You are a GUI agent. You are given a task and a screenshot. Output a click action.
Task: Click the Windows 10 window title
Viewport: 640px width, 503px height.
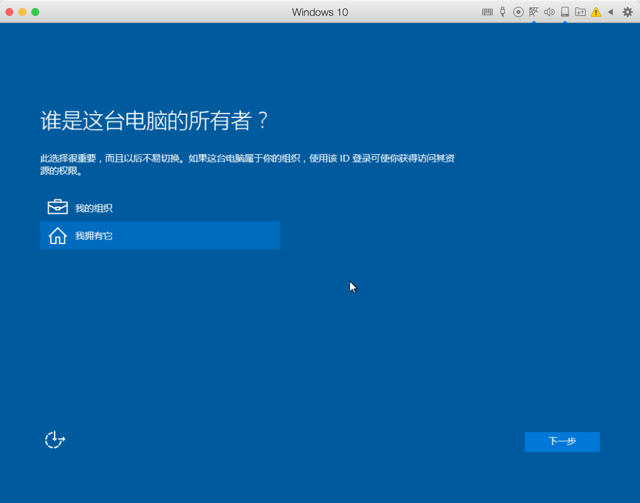320,12
